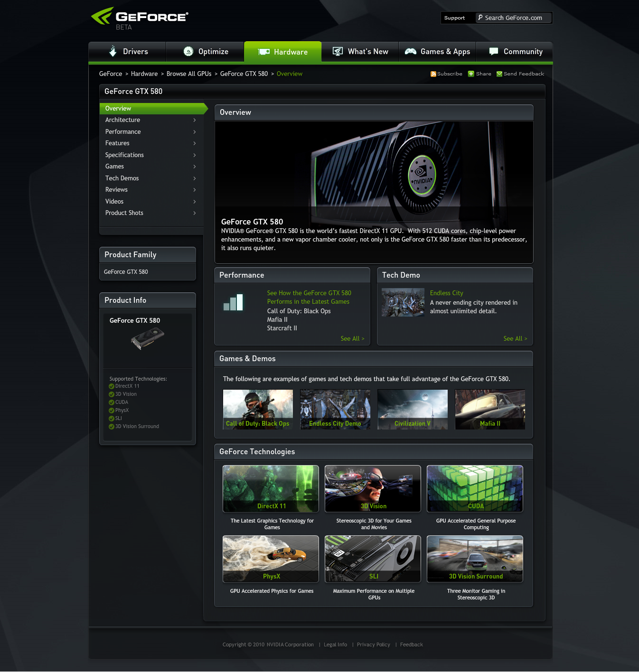639x672 pixels.
Task: Open the Mafia II game thumbnail
Action: click(490, 410)
